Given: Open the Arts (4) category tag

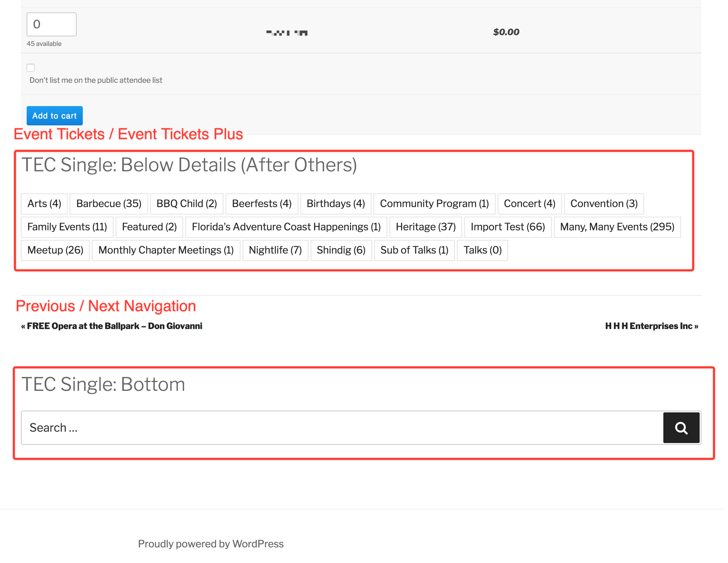Looking at the screenshot, I should [x=44, y=204].
